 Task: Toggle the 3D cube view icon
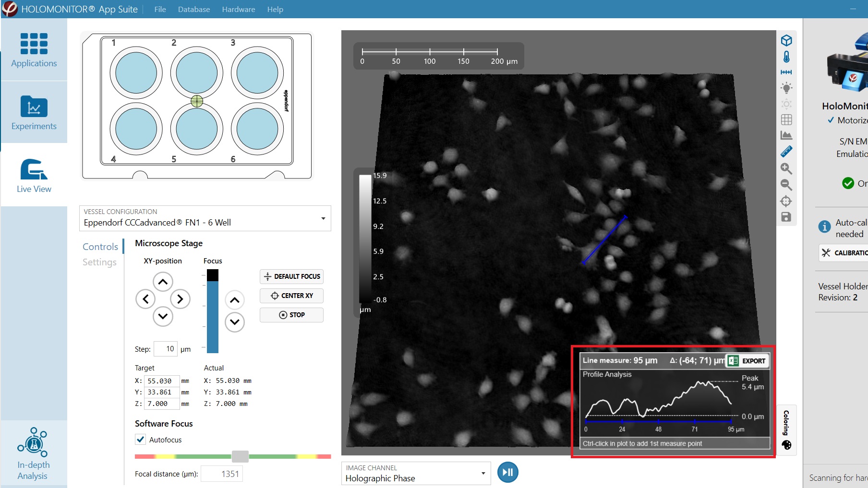(786, 40)
